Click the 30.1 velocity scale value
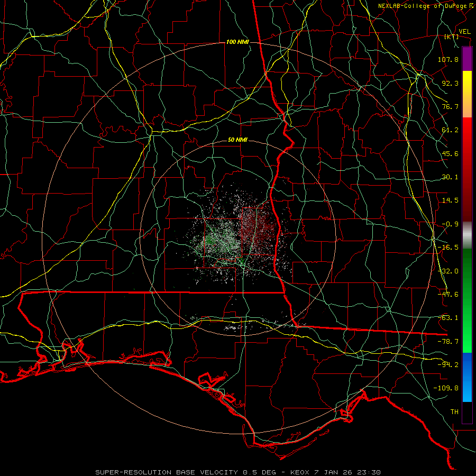This screenshot has width=476, height=476. 450,177
